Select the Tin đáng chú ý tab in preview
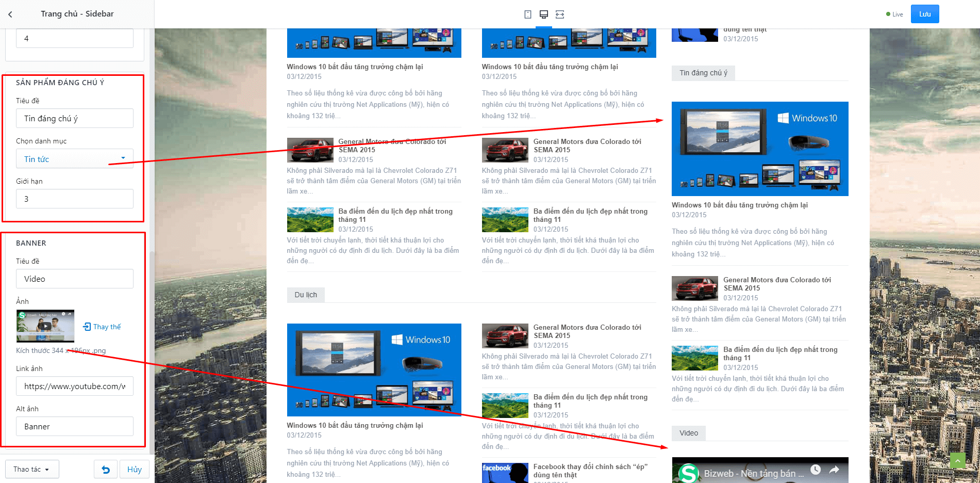The width and height of the screenshot is (980, 483). [703, 73]
